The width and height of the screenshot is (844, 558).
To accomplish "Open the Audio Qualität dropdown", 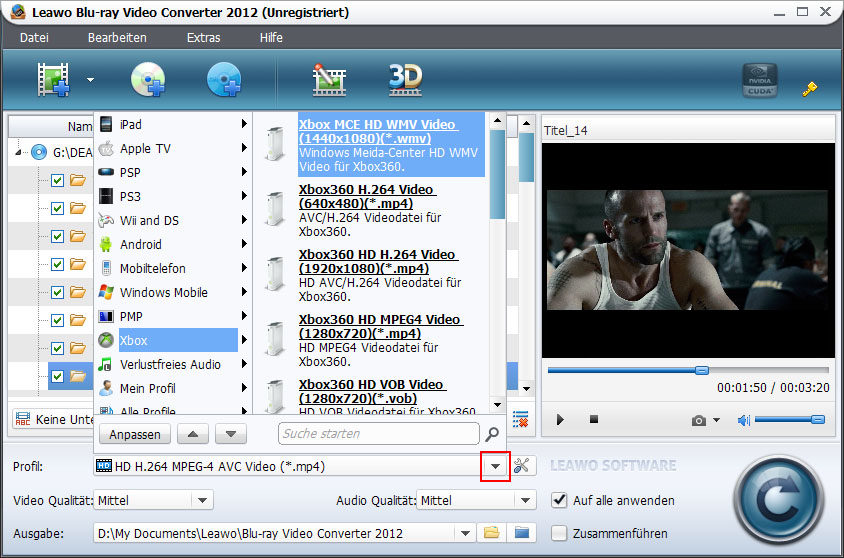I will point(525,500).
